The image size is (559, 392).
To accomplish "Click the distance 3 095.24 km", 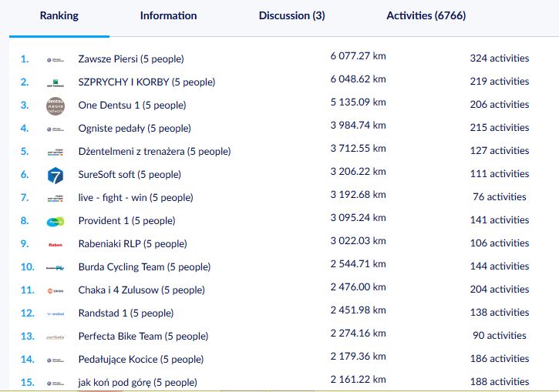I will (x=358, y=218).
